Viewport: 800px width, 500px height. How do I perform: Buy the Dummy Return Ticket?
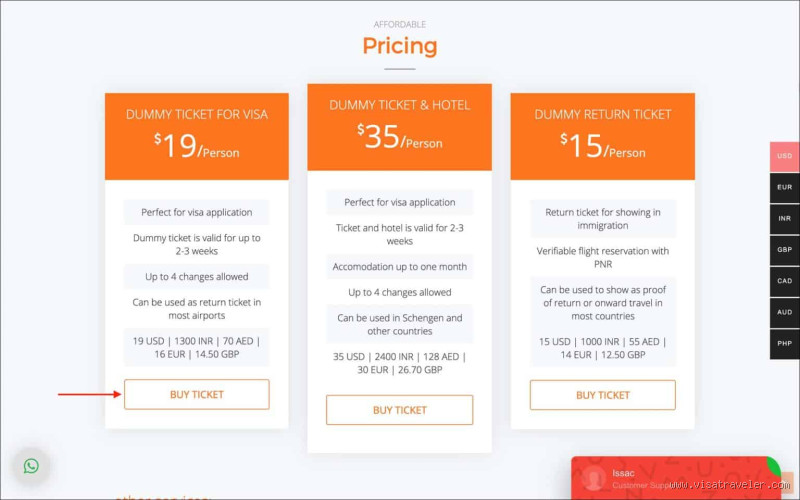[602, 395]
